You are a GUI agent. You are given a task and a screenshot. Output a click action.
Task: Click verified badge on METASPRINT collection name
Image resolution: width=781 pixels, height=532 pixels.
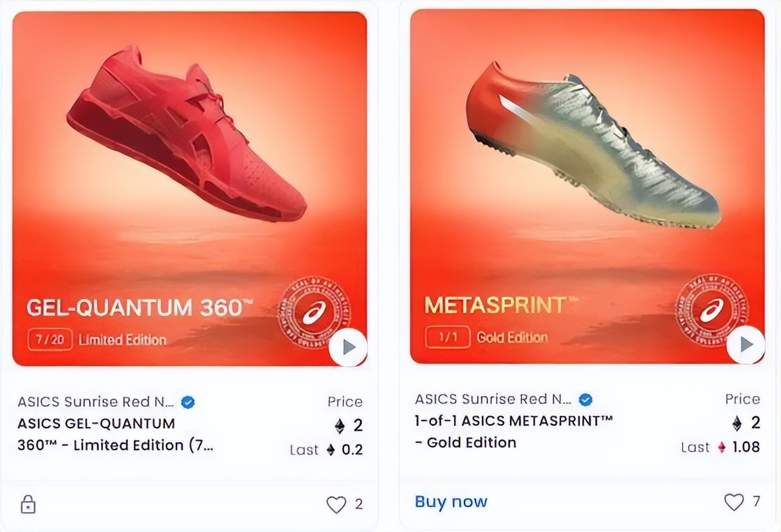[x=586, y=400]
